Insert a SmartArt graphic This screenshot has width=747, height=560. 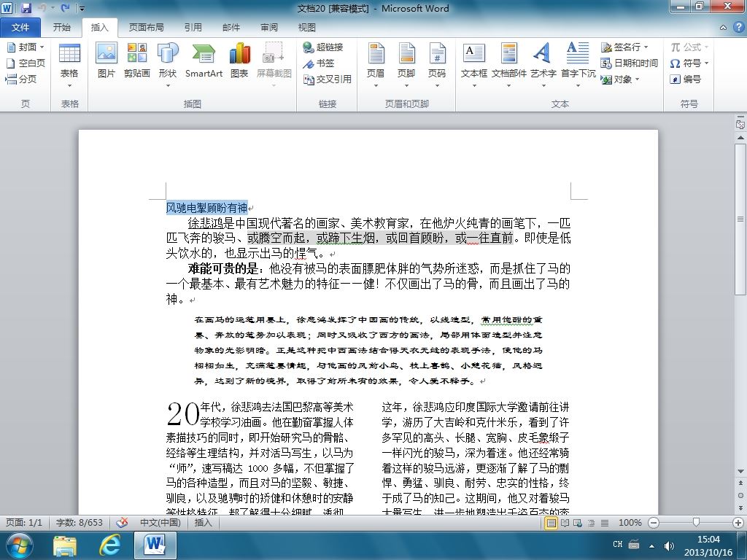(x=204, y=61)
